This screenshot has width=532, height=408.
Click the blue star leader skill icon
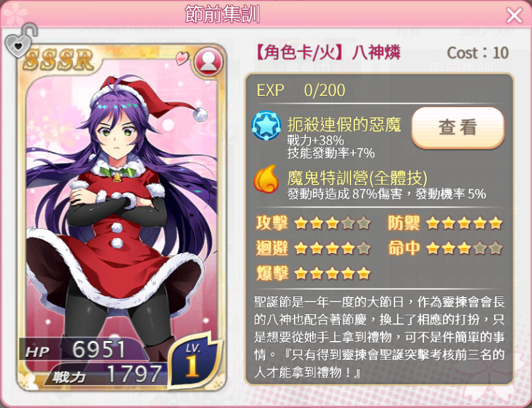point(266,125)
